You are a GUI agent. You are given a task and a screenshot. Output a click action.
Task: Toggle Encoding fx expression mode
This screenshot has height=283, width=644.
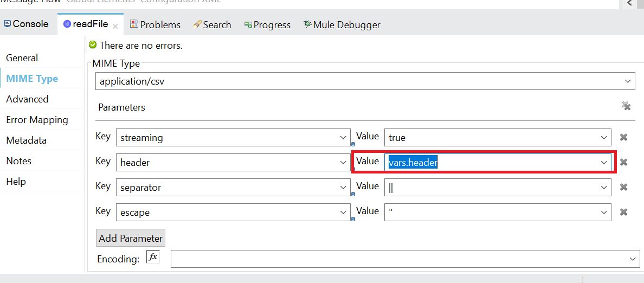click(x=153, y=257)
